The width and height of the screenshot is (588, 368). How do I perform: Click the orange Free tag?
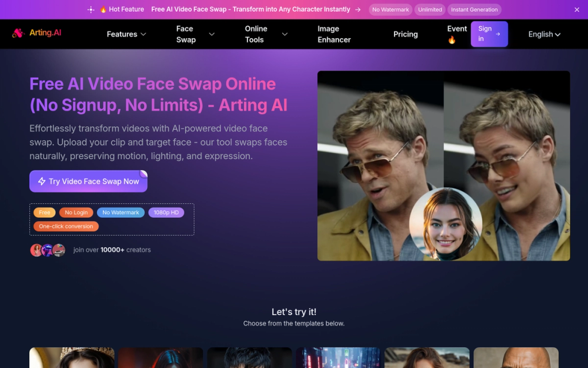45,213
